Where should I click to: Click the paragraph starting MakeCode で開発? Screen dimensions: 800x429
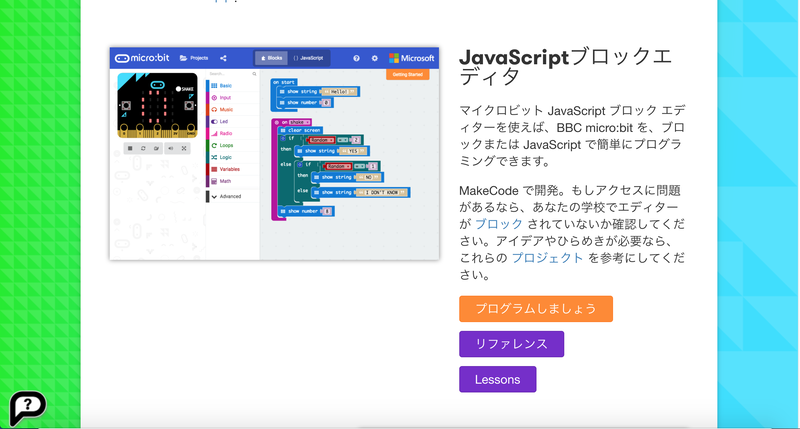571,232
